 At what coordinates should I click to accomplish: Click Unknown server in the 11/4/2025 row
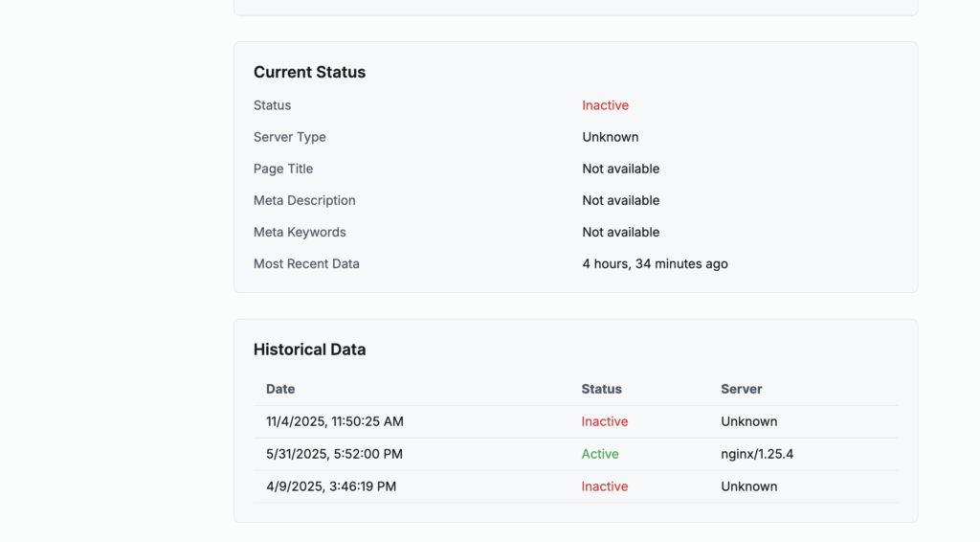(748, 421)
